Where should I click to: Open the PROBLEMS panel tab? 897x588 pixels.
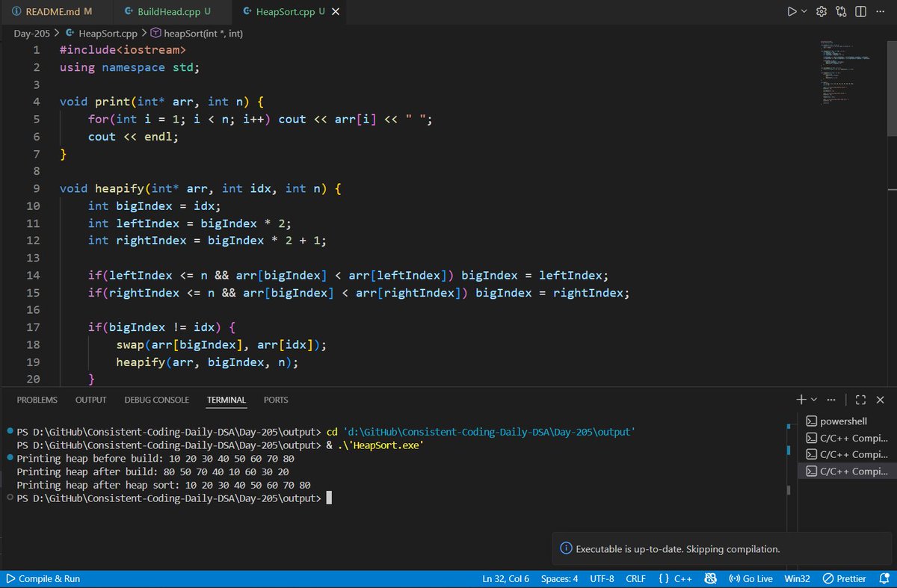click(37, 400)
